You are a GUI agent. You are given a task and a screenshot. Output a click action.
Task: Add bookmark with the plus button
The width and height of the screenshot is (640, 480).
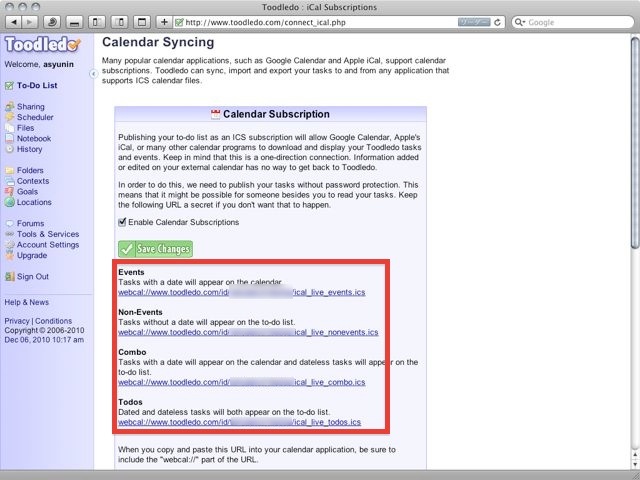click(164, 22)
